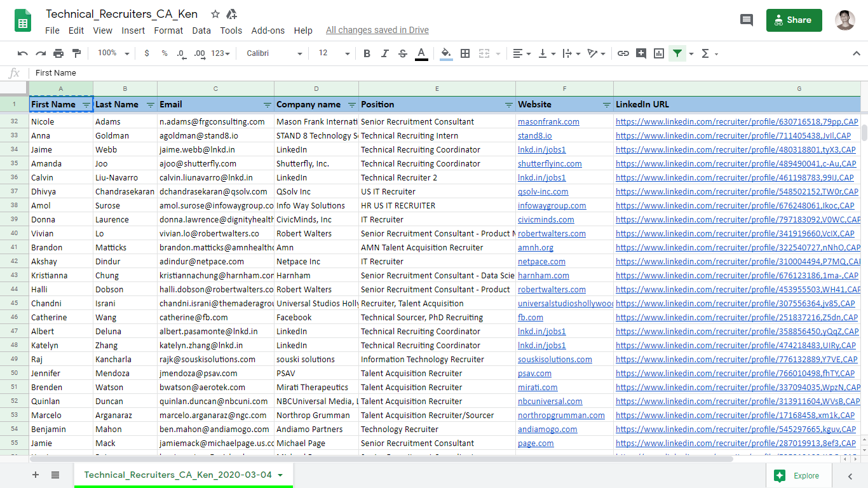868x488 pixels.
Task: Expand the zoom level dropdown
Action: [x=114, y=53]
